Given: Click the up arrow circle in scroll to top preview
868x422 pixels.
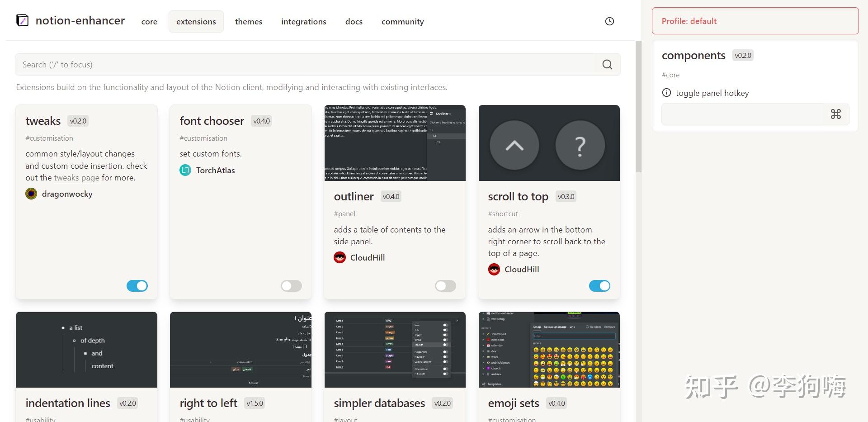Looking at the screenshot, I should click(514, 145).
